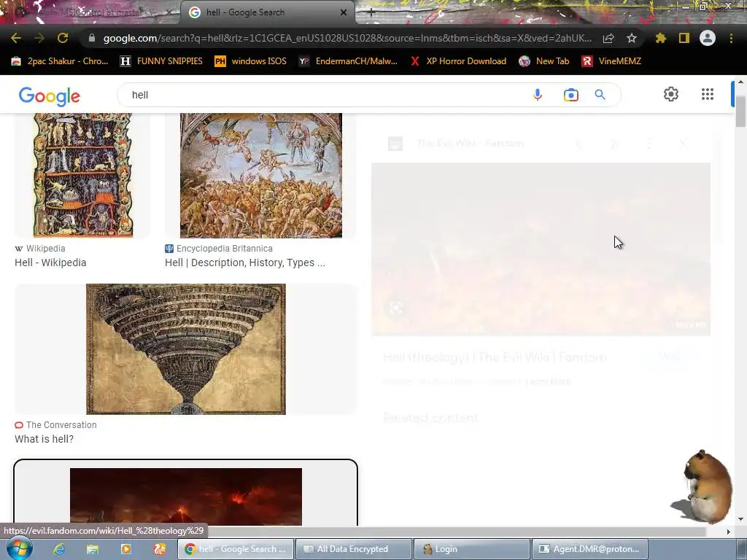Open the New Tab bookmark

[x=543, y=61]
